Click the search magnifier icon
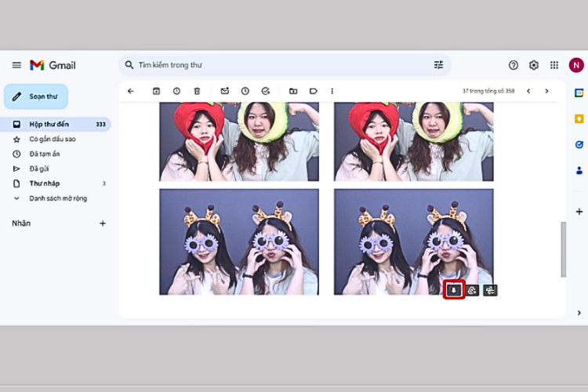588x392 pixels. pyautogui.click(x=129, y=65)
